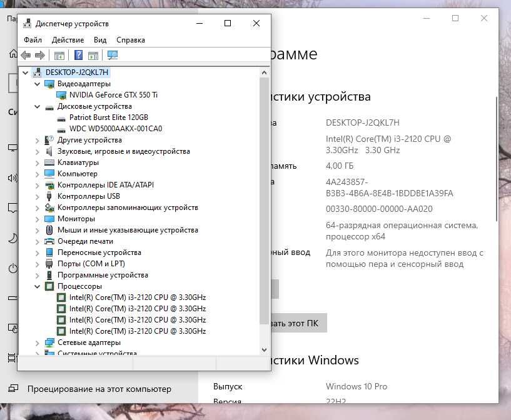Click the action pane toolbar icon
This screenshot has width=511, height=420.
(x=93, y=56)
